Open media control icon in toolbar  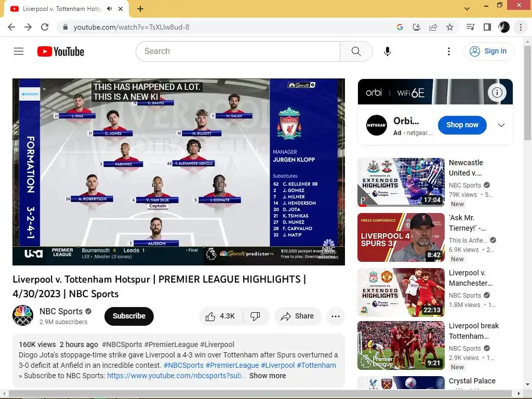[x=470, y=27]
